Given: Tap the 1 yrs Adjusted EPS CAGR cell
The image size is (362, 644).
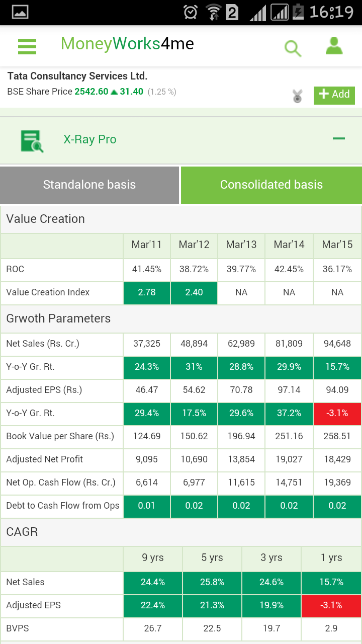Looking at the screenshot, I should click(x=331, y=605).
